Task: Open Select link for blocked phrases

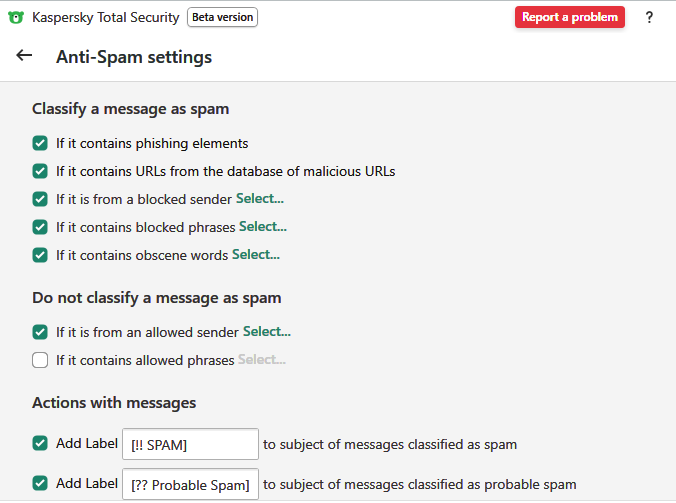Action: pyautogui.click(x=263, y=227)
